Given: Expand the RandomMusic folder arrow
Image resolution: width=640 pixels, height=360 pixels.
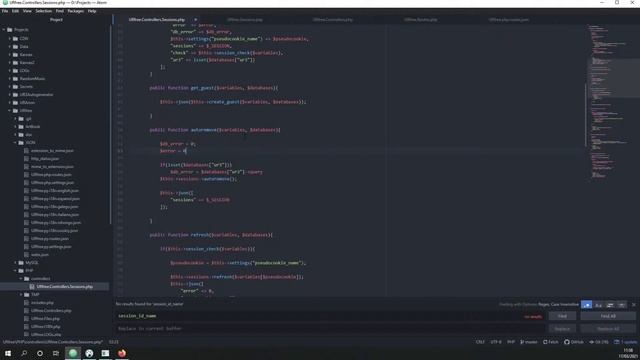Looking at the screenshot, I should (x=10, y=79).
